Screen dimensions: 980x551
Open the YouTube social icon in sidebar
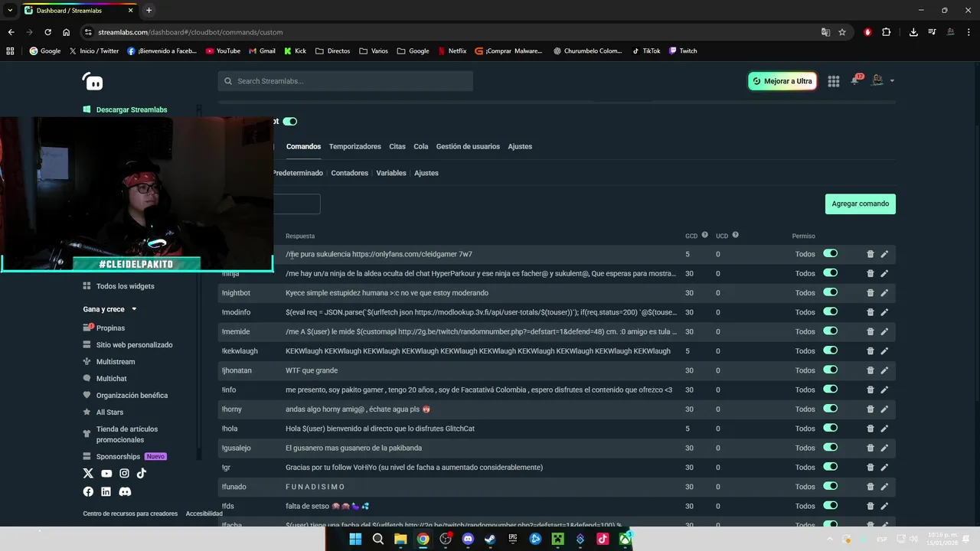(106, 474)
